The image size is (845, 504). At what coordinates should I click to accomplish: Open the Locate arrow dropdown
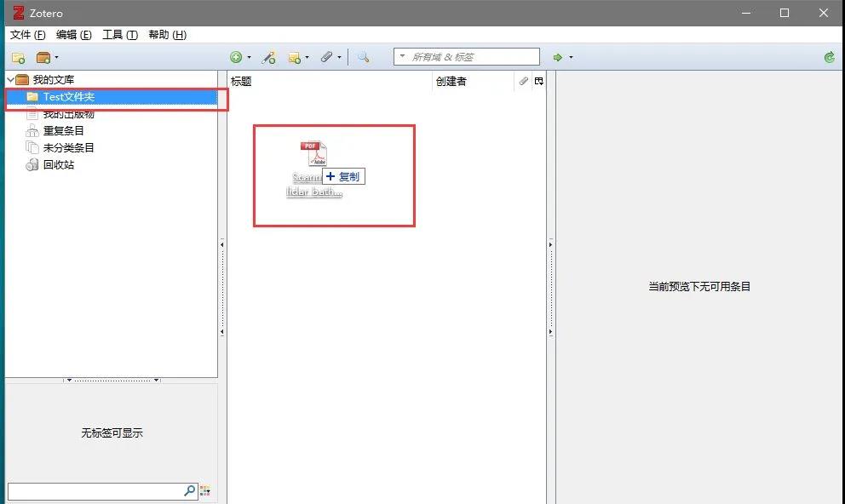point(572,57)
